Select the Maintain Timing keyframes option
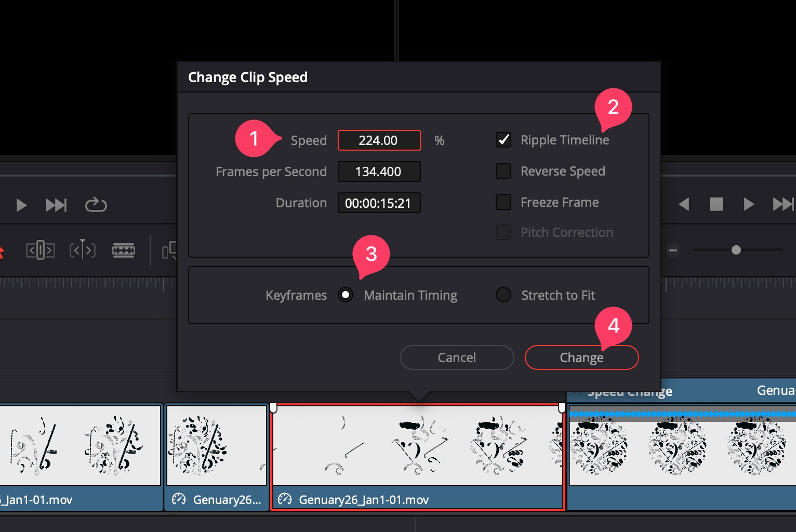The height and width of the screenshot is (532, 796). [x=346, y=295]
